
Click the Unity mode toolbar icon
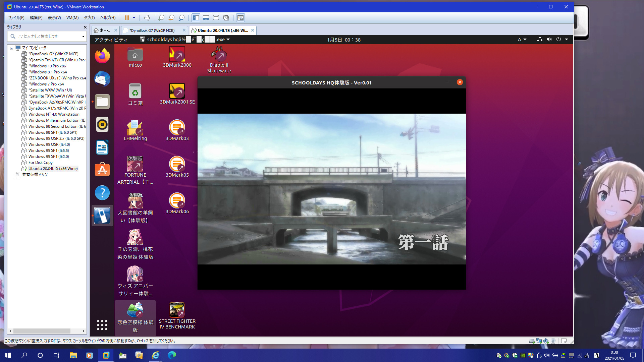[226, 18]
